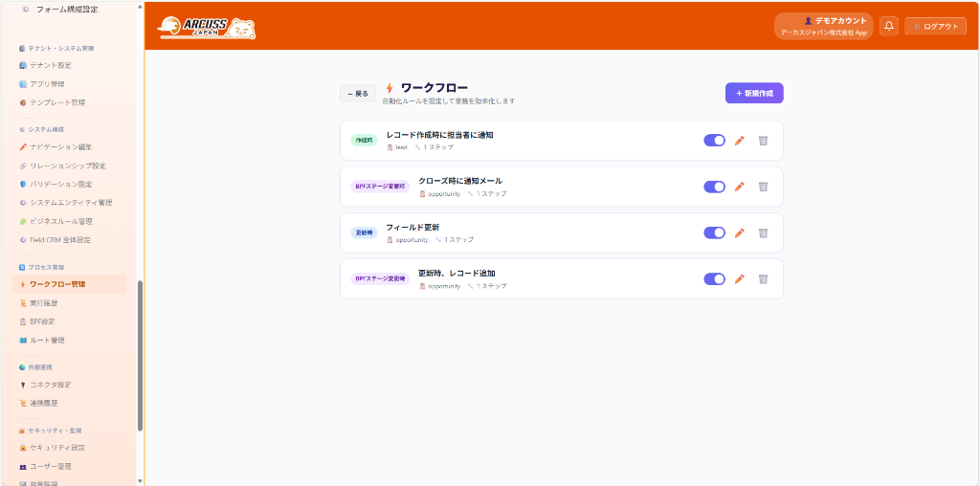Click the icon beside アプリ管理
The width and height of the screenshot is (980, 486).
pyautogui.click(x=23, y=83)
